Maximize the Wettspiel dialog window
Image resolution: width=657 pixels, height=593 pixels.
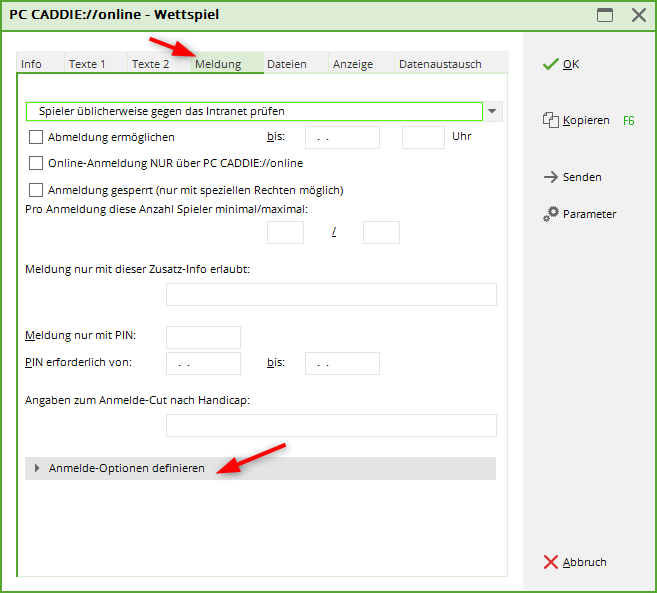coord(604,15)
